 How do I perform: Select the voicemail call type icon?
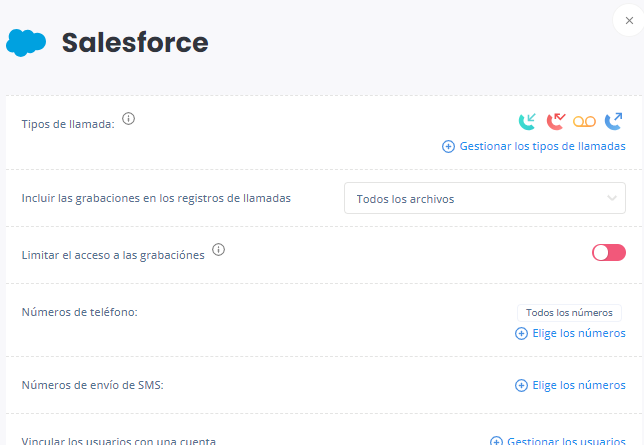point(584,122)
